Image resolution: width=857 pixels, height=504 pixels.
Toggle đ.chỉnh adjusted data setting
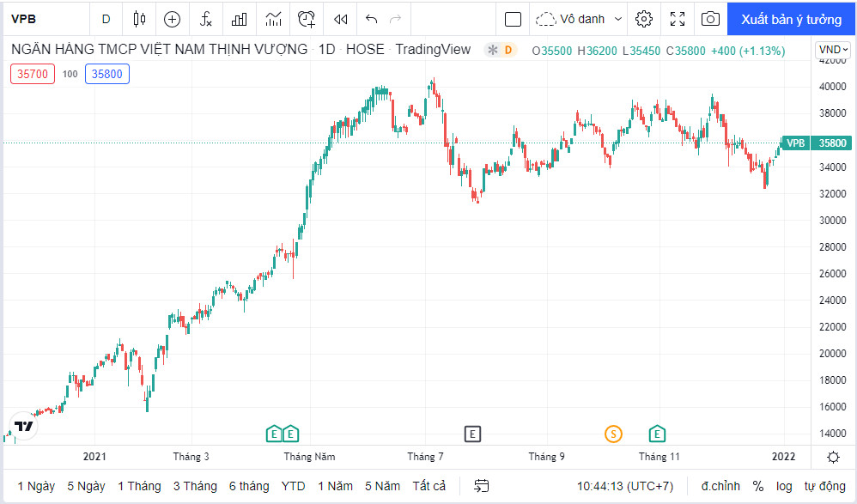[720, 486]
